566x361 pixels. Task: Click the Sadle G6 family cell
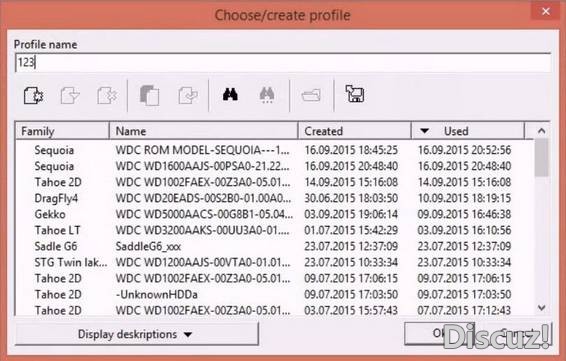(x=56, y=246)
